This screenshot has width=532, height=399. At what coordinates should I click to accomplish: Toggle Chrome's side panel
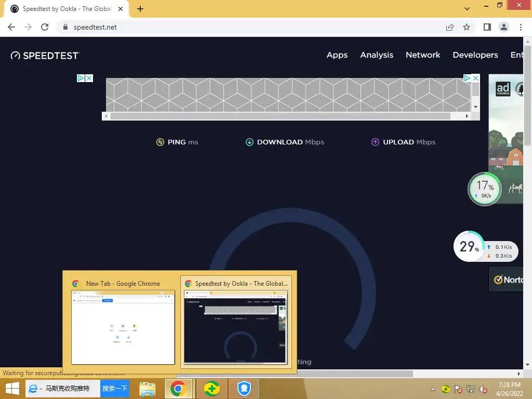pos(487,27)
